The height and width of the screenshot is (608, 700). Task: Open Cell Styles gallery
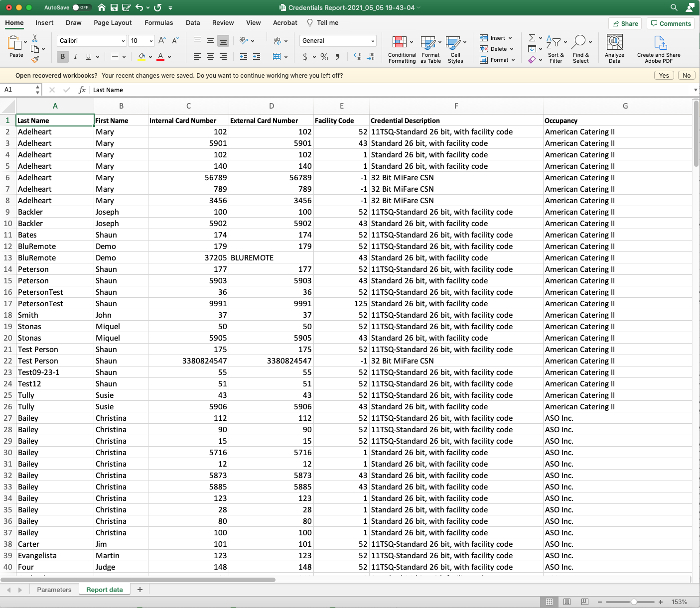point(455,49)
